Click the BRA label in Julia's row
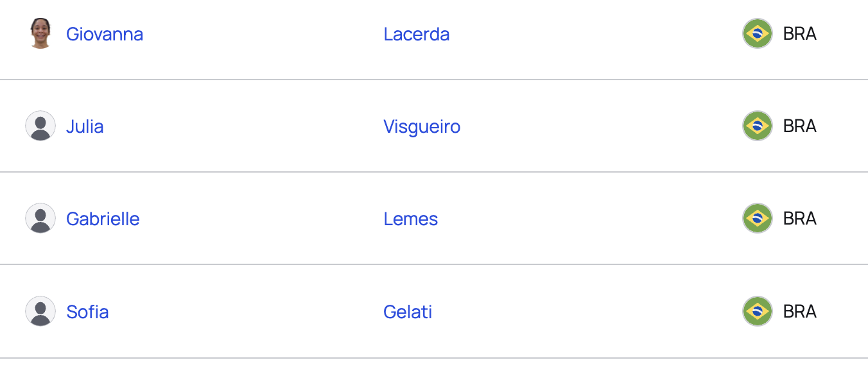The image size is (868, 367). point(800,126)
